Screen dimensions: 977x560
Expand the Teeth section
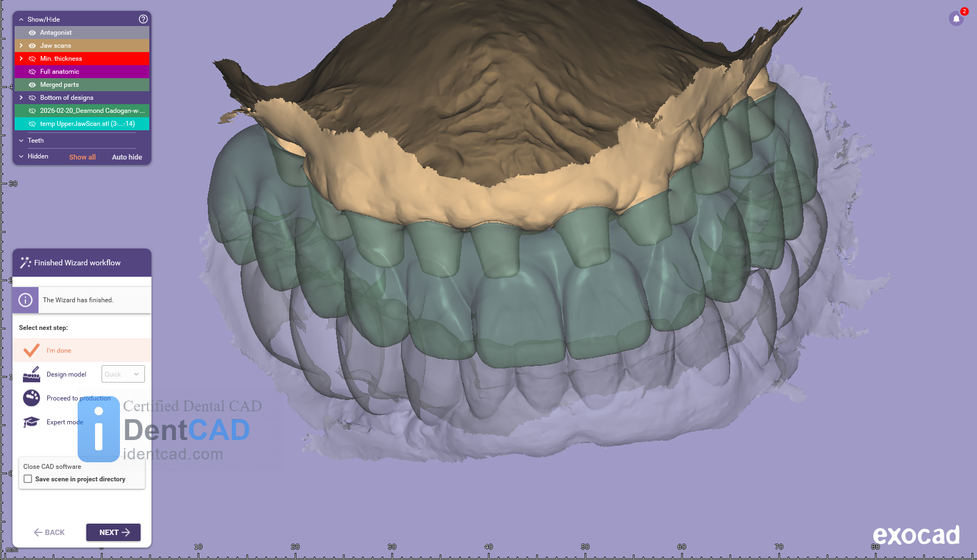[22, 141]
